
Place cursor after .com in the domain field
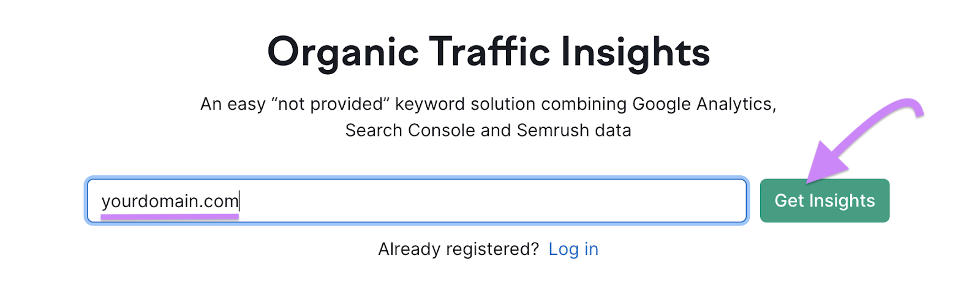point(239,201)
